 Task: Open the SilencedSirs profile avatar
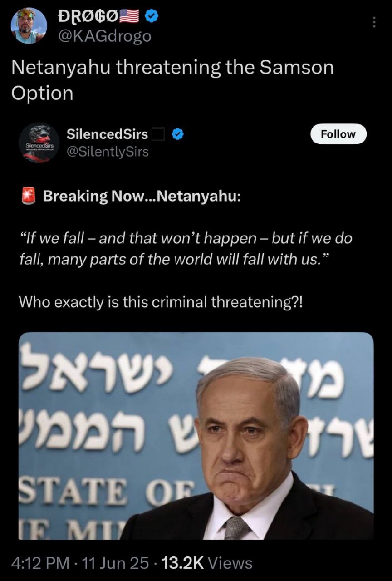pos(39,142)
